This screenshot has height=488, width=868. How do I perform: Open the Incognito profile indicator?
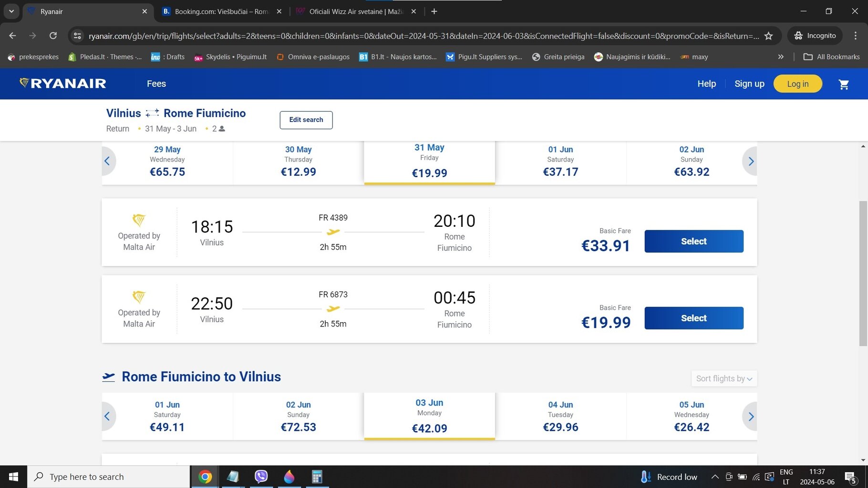(815, 36)
